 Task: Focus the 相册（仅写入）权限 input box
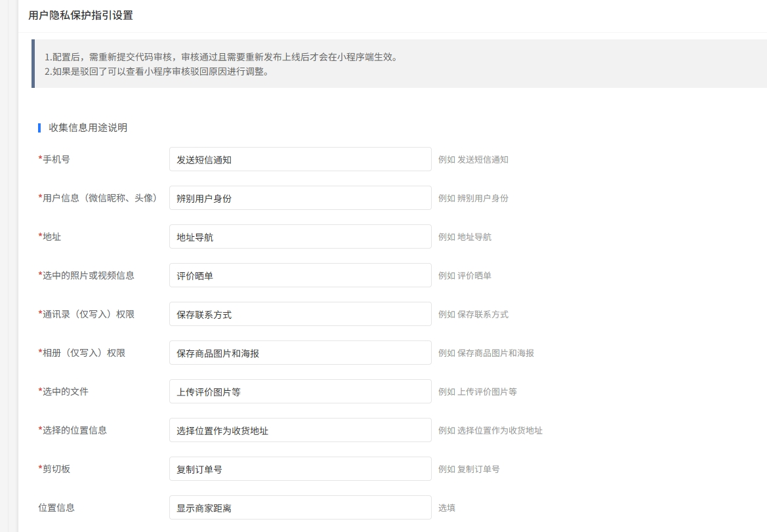[300, 353]
